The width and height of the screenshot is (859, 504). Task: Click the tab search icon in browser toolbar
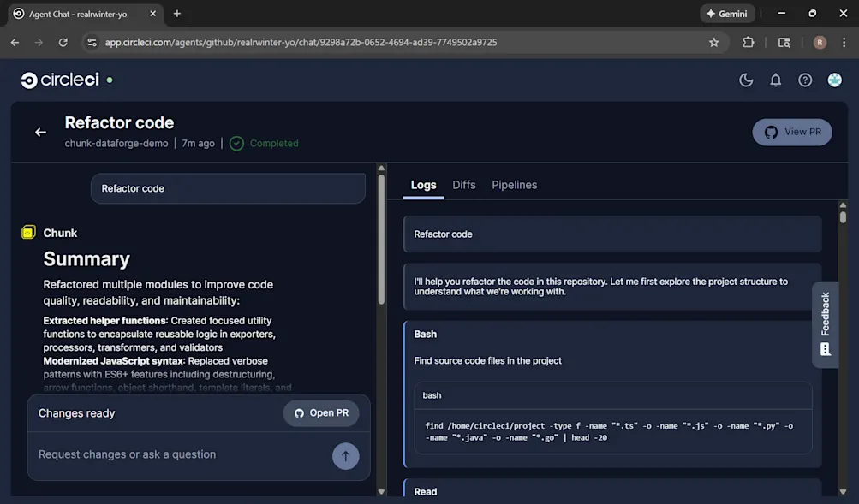point(784,42)
